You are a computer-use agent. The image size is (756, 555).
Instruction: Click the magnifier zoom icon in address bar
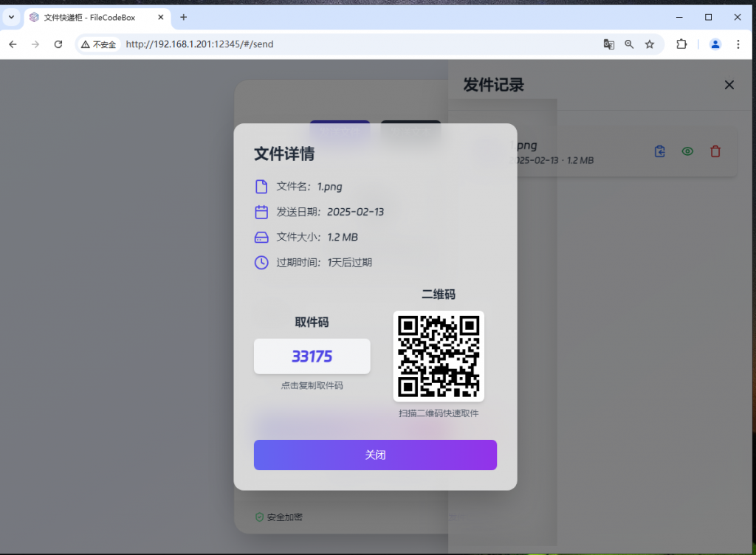pos(629,44)
